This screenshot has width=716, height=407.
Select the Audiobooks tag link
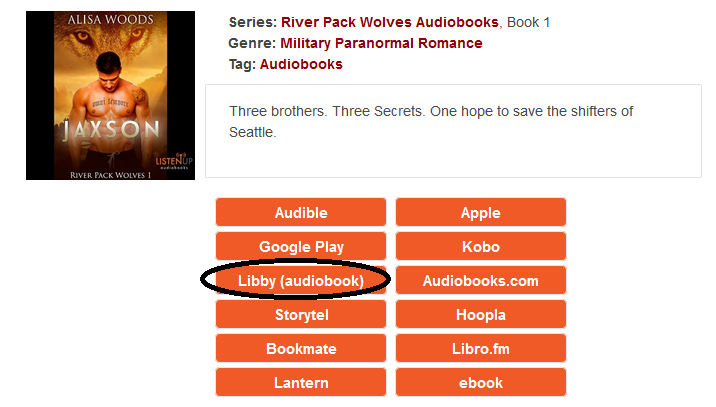coord(301,64)
